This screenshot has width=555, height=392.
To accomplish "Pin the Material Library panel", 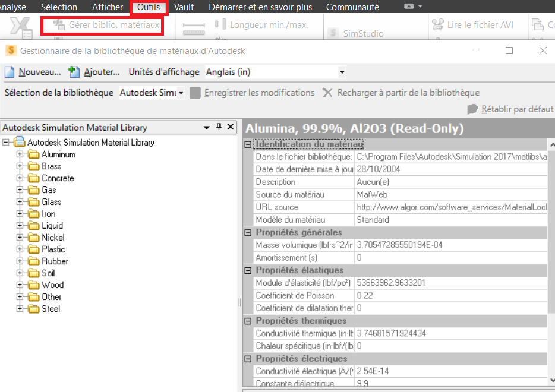I will [219, 127].
